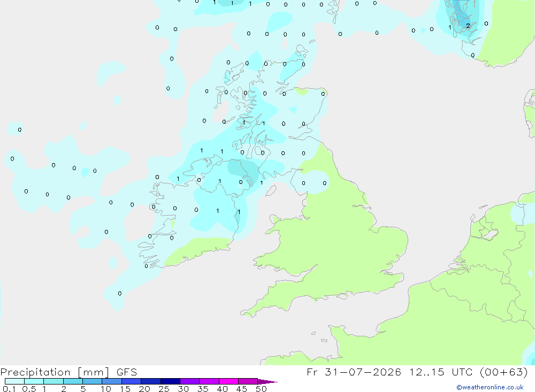Click the "25" legend scale label
Image resolution: width=535 pixels, height=392 pixels.
click(164, 389)
